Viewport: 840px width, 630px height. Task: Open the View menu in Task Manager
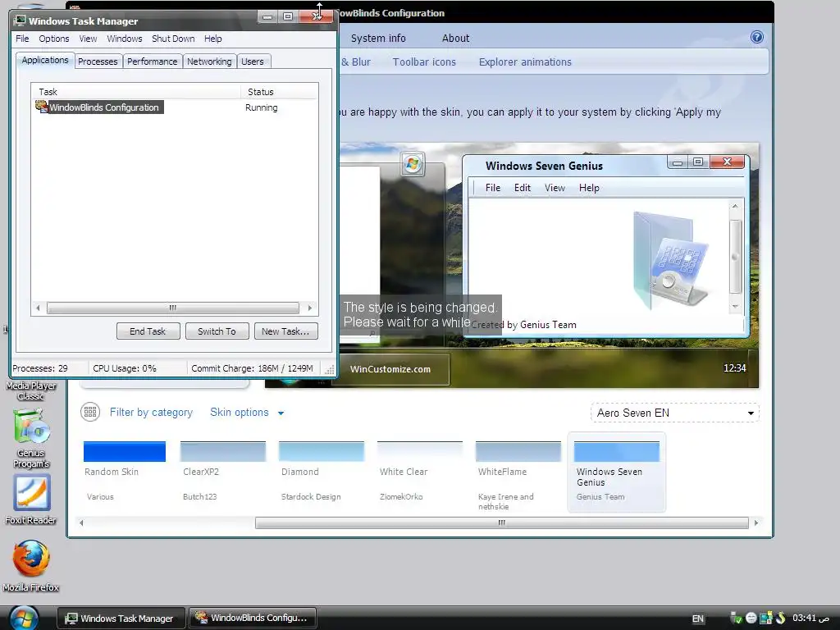point(88,39)
